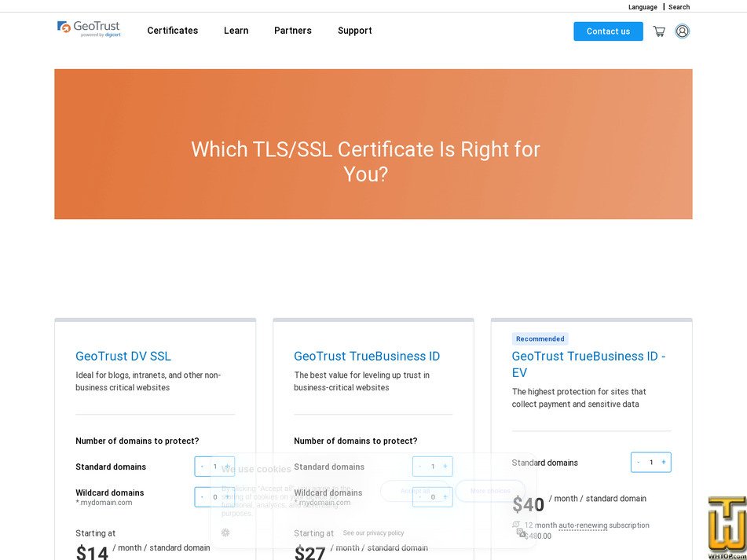Image resolution: width=747 pixels, height=560 pixels.
Task: Open the Support menu
Action: (354, 31)
